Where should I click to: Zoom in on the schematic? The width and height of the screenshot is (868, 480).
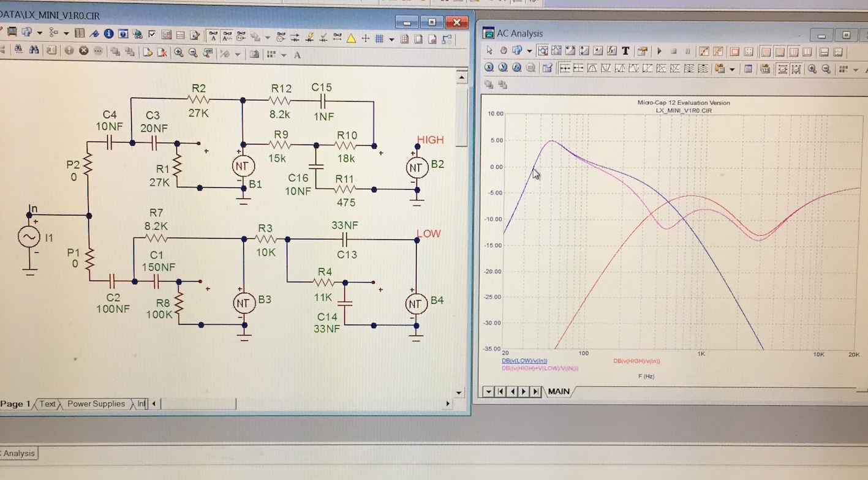click(x=179, y=52)
